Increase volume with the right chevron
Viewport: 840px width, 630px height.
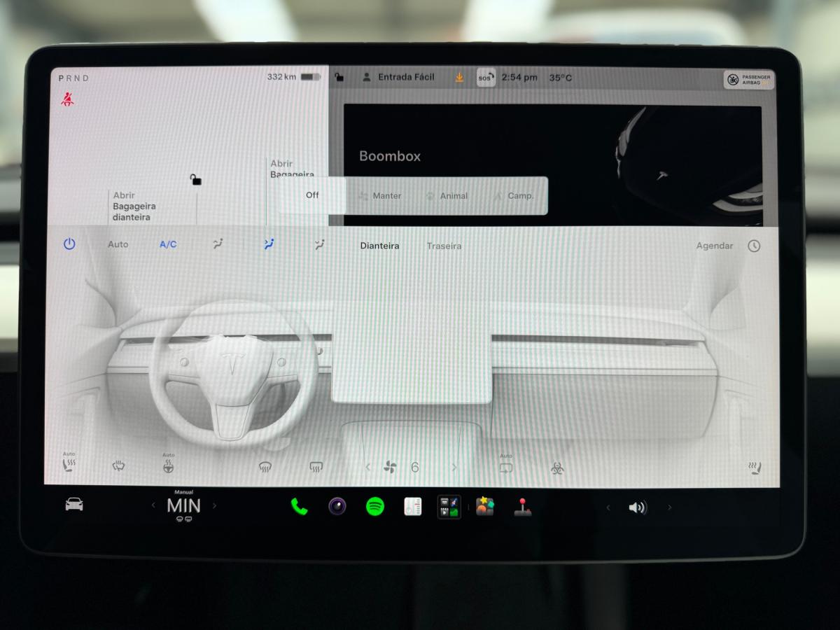click(670, 507)
